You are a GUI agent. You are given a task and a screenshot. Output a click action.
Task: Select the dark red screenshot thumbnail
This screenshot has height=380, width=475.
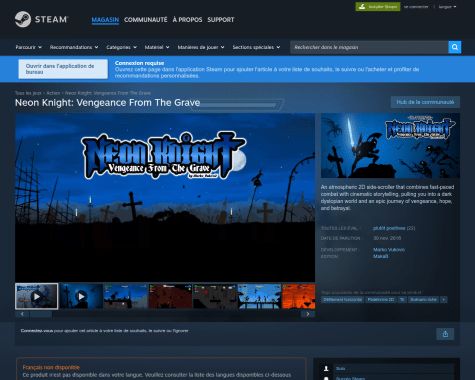click(x=170, y=296)
